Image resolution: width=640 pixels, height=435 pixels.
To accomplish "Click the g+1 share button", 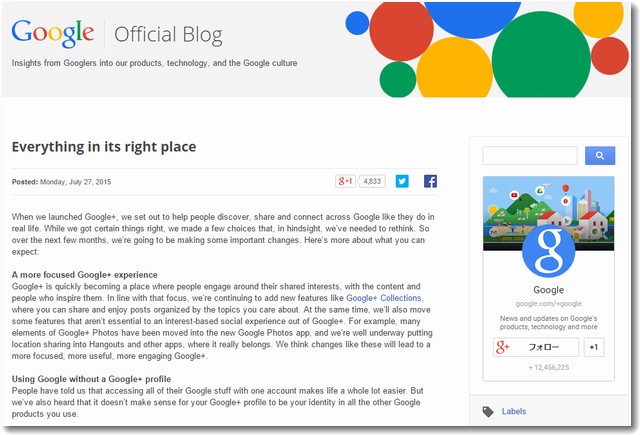I will click(x=345, y=181).
